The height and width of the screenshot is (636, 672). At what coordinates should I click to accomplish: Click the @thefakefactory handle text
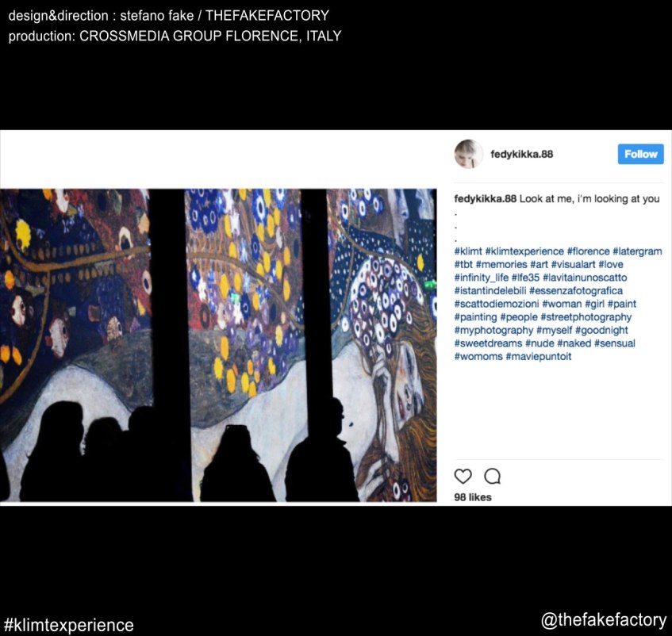point(604,620)
